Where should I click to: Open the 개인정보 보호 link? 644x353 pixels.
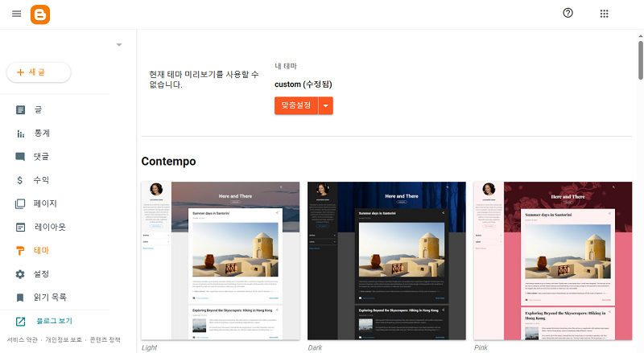tap(64, 340)
